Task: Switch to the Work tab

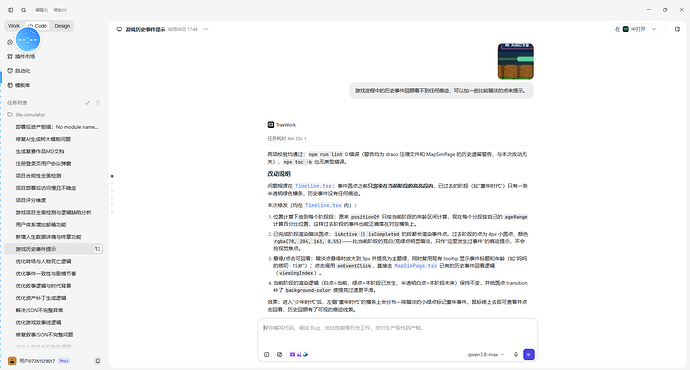Action: 14,26
